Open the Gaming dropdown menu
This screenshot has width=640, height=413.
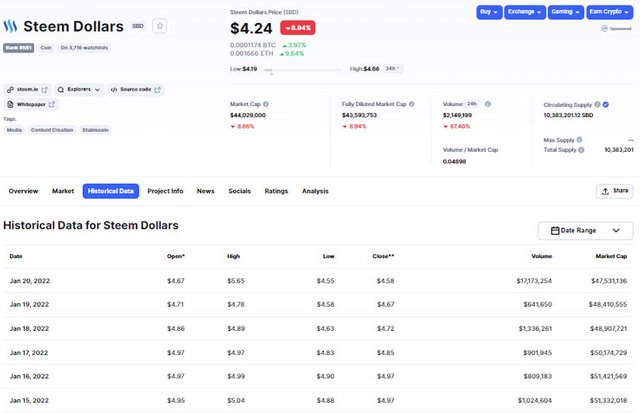[565, 12]
